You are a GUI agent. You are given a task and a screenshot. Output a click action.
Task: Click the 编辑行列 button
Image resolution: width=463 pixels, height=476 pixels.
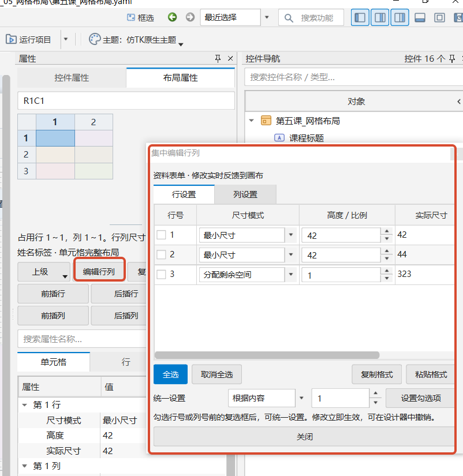[x=99, y=271]
